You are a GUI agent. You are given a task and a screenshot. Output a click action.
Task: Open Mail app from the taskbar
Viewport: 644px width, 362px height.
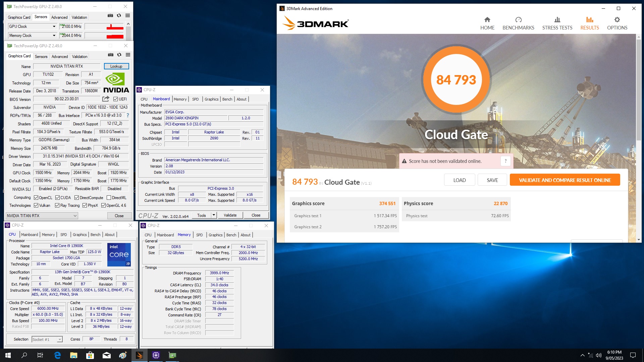click(x=107, y=355)
